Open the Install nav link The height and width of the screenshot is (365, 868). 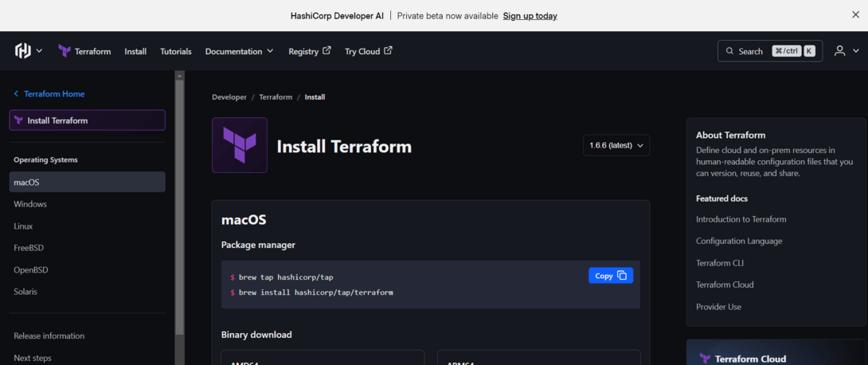[135, 52]
